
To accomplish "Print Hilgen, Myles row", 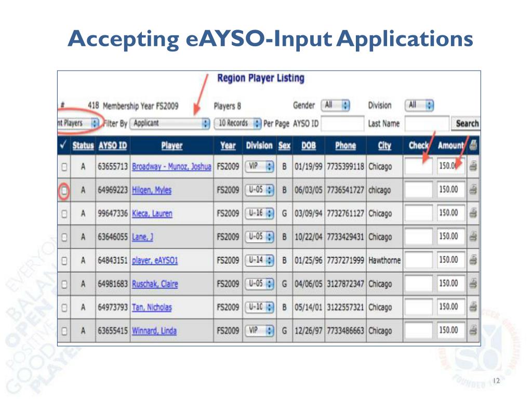I will tap(473, 190).
